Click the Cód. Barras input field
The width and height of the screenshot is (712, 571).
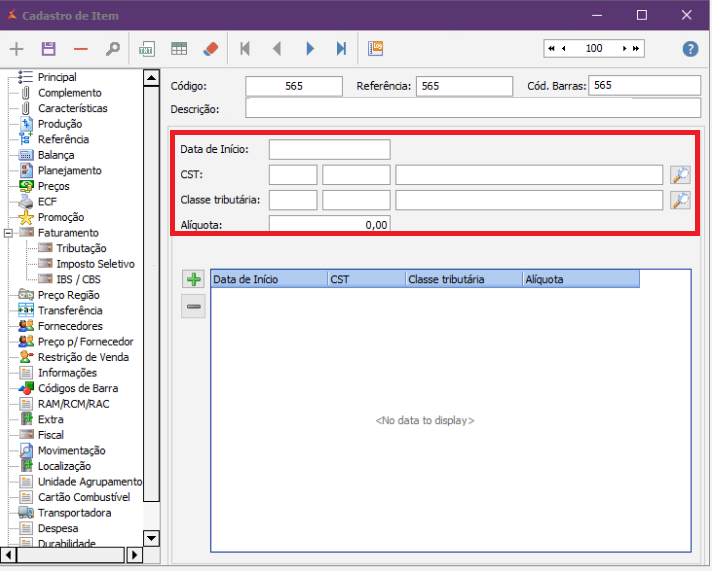pyautogui.click(x=644, y=85)
